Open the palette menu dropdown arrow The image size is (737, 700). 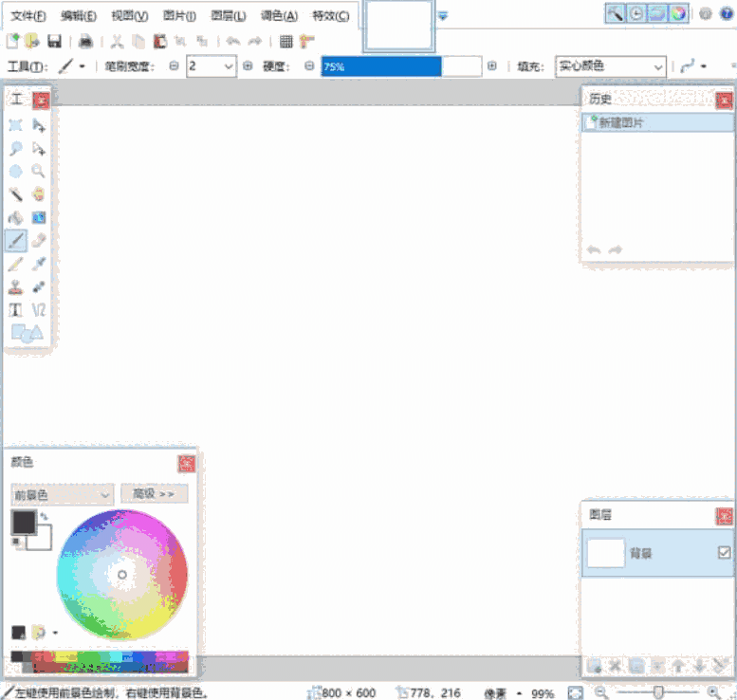coord(55,633)
